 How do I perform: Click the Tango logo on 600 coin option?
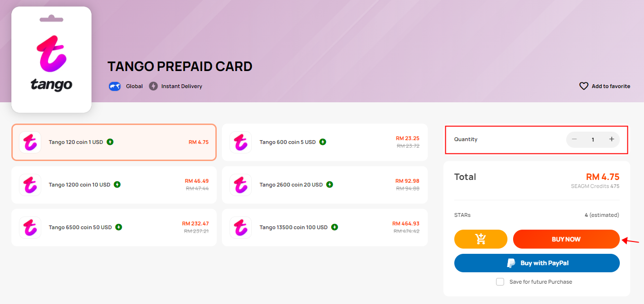point(241,142)
